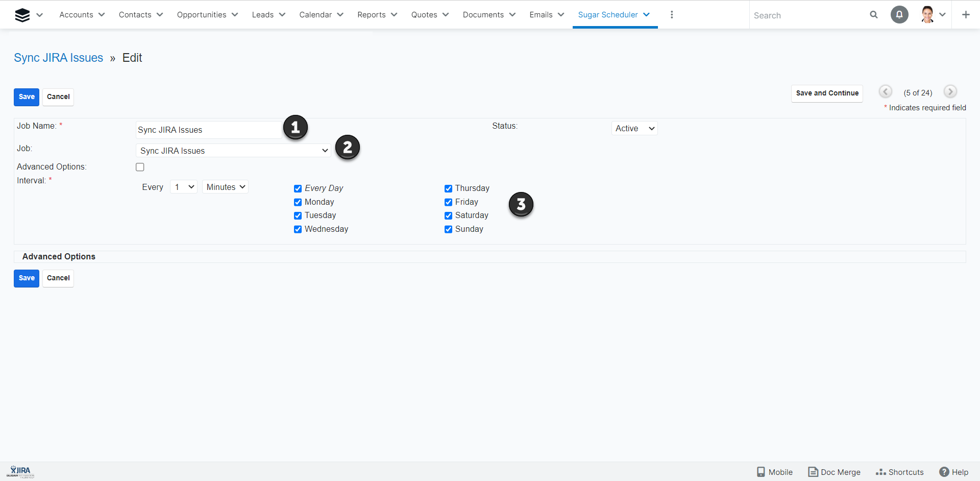Uncheck the Every Day checkbox

pos(298,188)
